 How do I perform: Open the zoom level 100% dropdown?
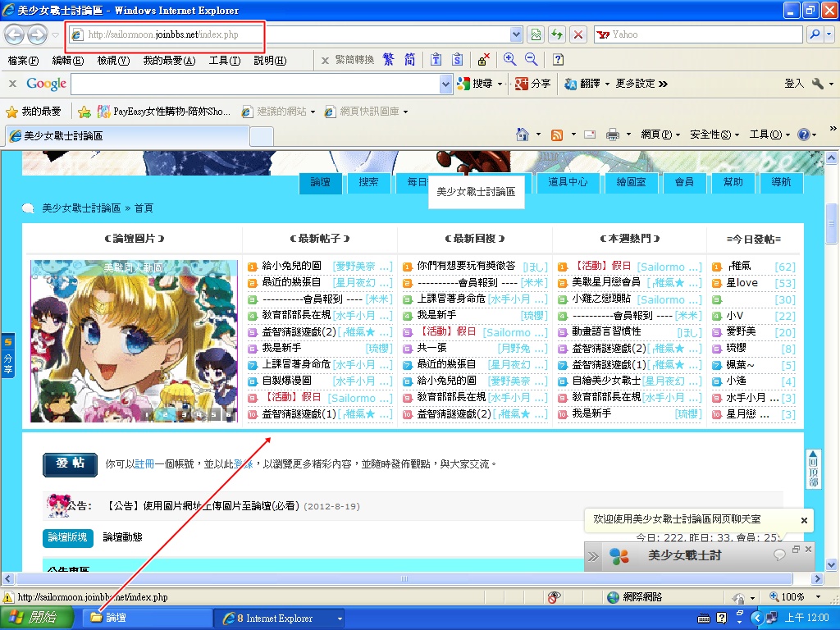[818, 596]
